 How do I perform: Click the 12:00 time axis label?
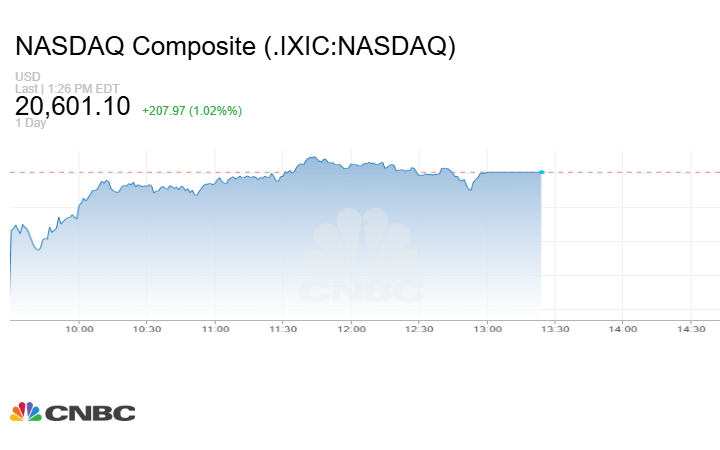pos(351,329)
